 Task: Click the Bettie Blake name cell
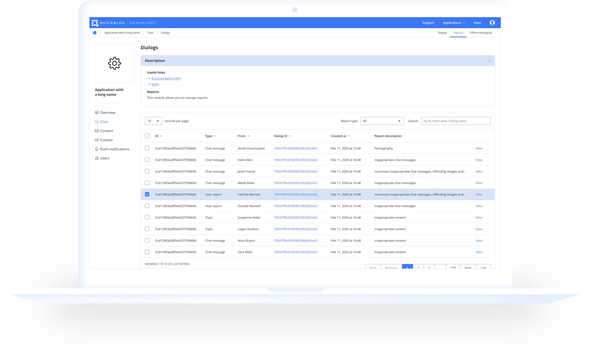tap(246, 183)
